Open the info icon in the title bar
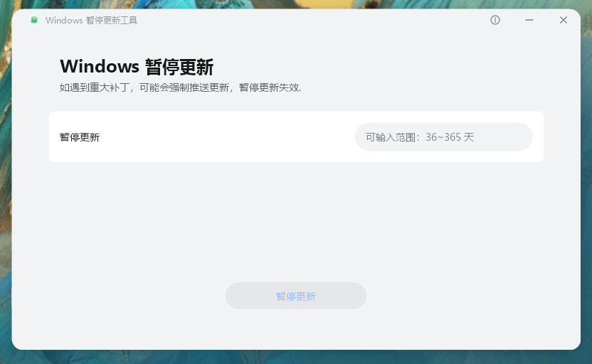Viewport: 592px width, 364px height. [495, 20]
